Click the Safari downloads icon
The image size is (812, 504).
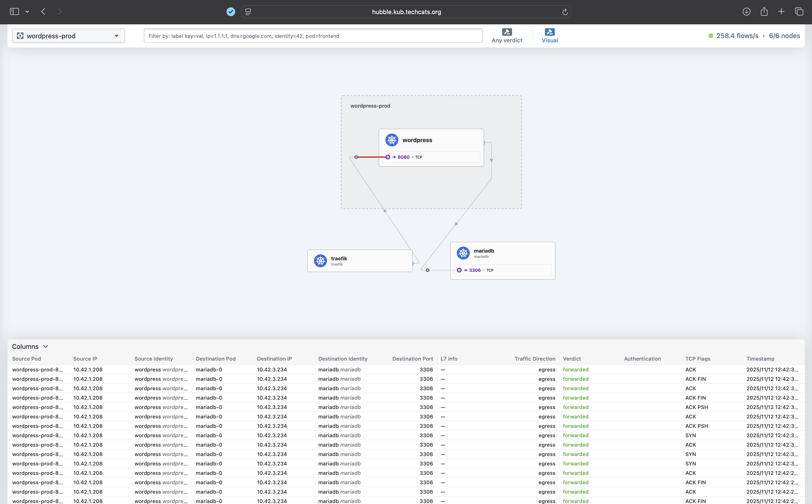[746, 12]
